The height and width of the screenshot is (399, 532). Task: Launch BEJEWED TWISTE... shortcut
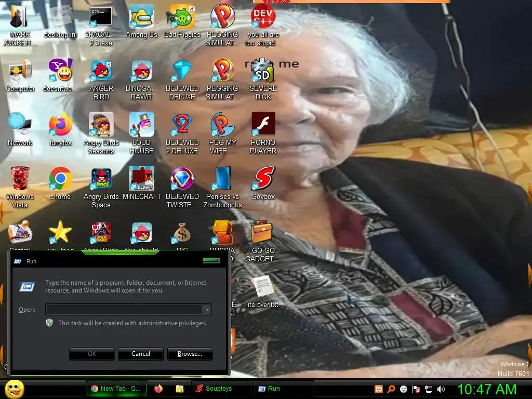[182, 188]
